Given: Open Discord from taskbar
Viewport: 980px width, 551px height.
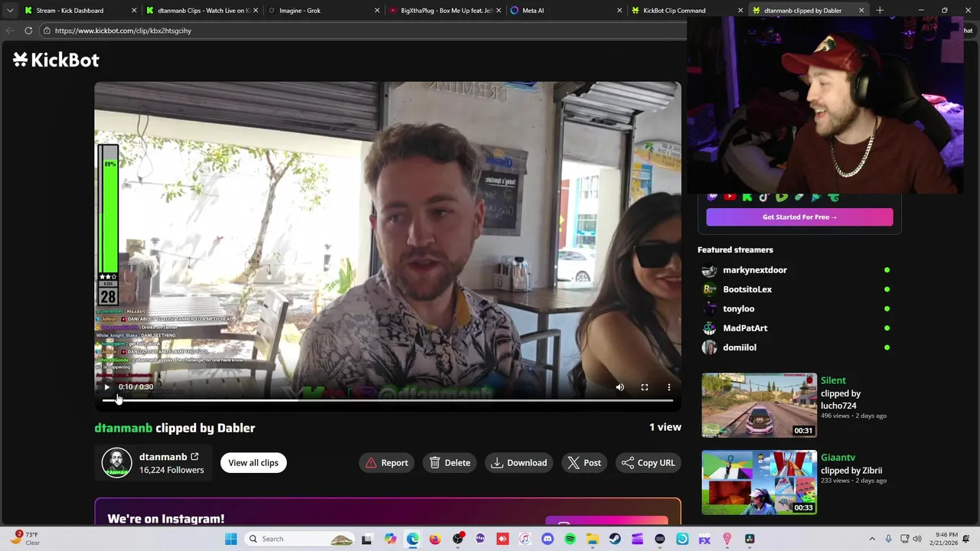Looking at the screenshot, I should coord(547,539).
